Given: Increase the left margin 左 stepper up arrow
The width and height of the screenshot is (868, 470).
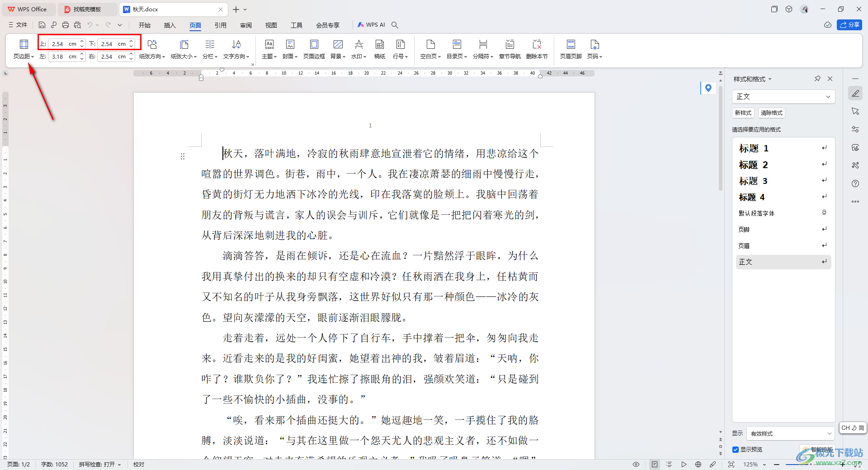Looking at the screenshot, I should [82, 54].
